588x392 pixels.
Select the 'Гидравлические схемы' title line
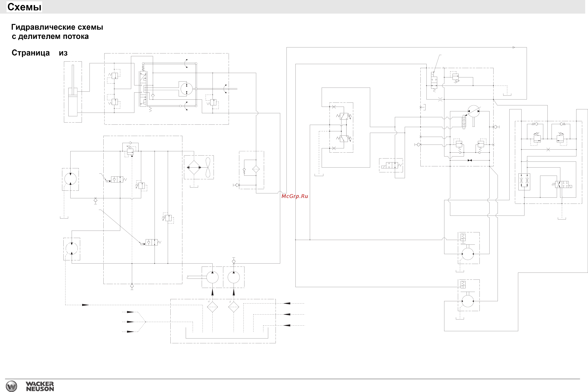(57, 27)
